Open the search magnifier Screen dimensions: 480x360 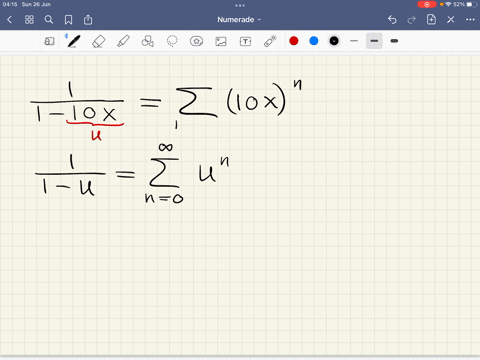[x=49, y=20]
